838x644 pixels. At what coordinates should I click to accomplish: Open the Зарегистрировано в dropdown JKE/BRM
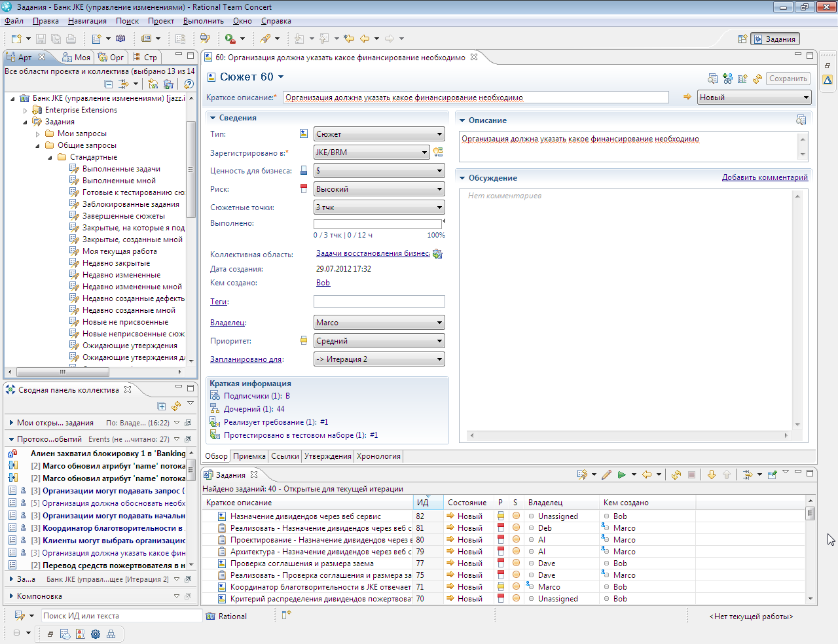tap(371, 152)
